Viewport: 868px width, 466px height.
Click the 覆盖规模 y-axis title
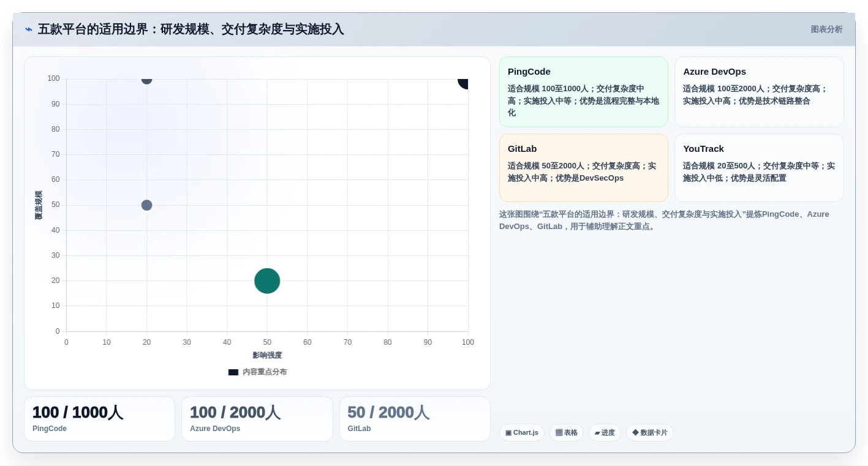point(39,205)
